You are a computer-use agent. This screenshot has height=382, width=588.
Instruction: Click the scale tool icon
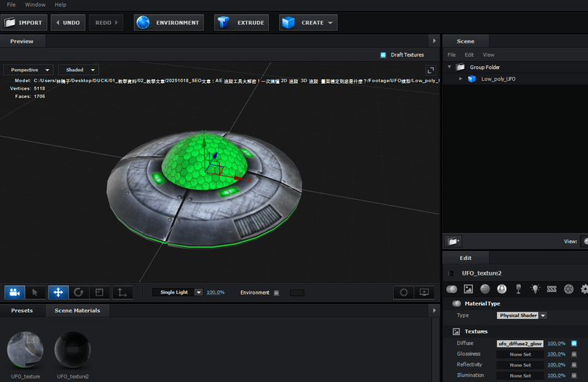(100, 292)
